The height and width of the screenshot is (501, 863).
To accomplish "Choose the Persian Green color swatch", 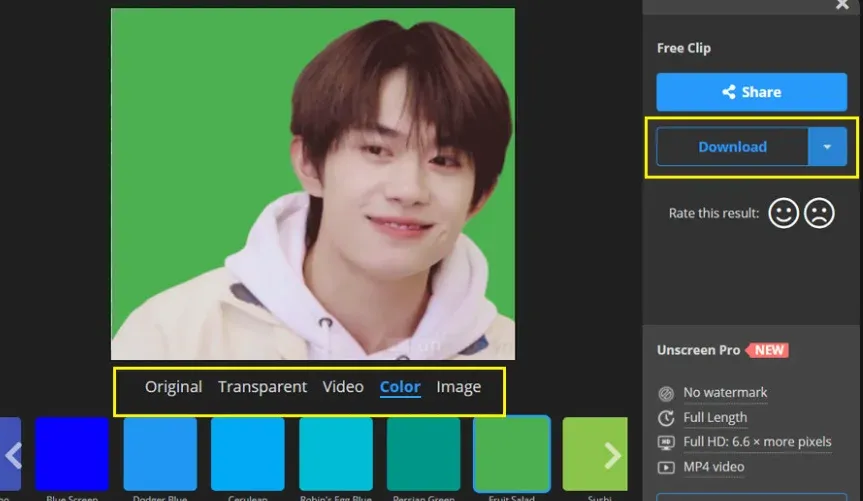I will [x=423, y=454].
